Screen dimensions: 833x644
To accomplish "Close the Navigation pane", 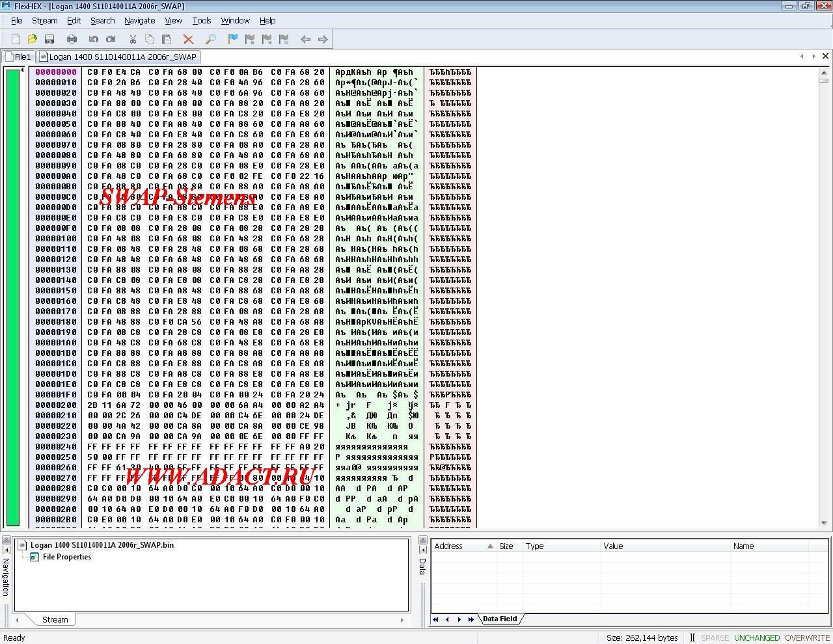I will point(5,540).
